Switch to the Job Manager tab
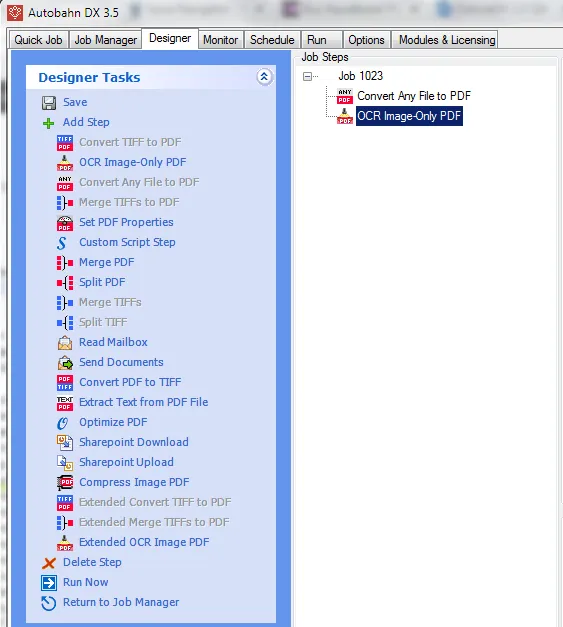Image resolution: width=563 pixels, height=627 pixels. click(x=106, y=40)
